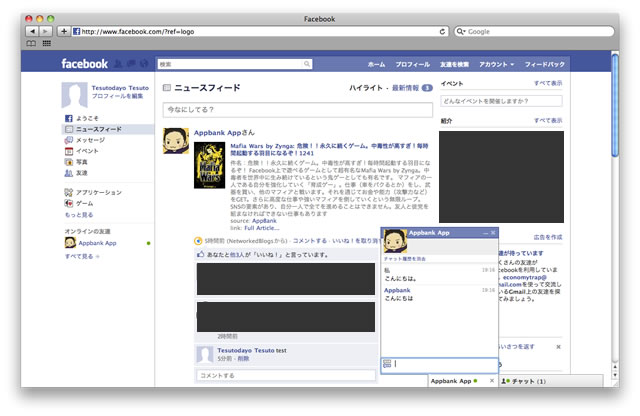Screen dimensions: 640x416
Task: Open profile in the header menu
Action: click(x=412, y=65)
